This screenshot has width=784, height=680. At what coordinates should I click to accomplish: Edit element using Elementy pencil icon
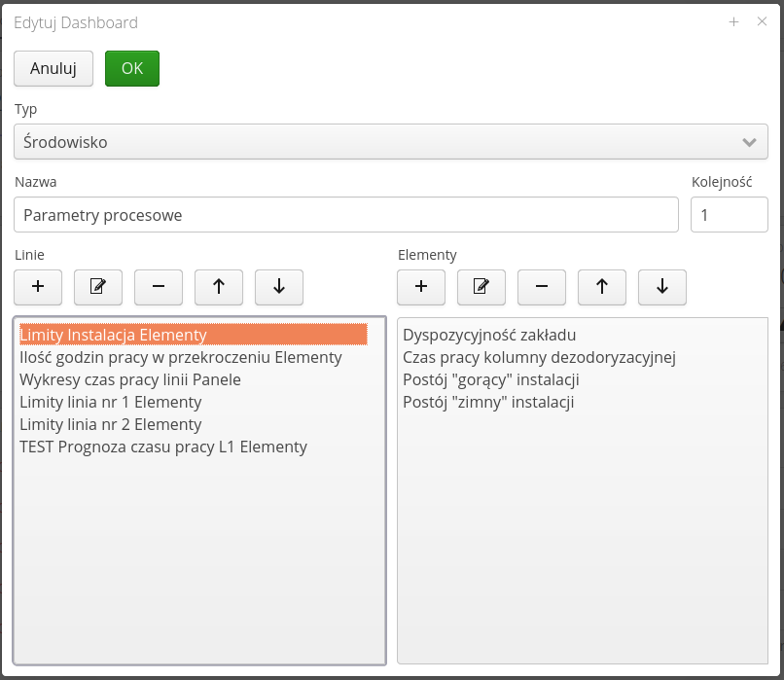(481, 287)
